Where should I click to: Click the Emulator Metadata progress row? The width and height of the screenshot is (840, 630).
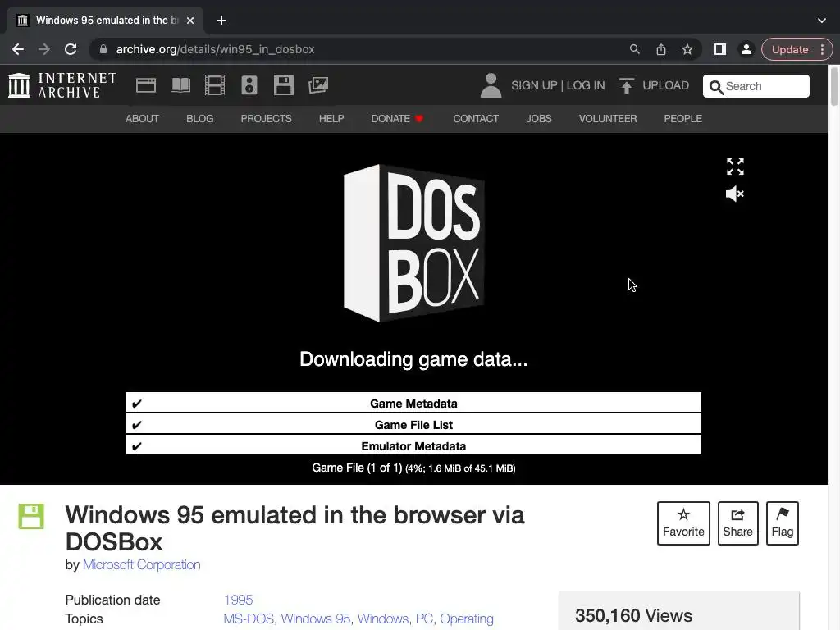click(413, 445)
